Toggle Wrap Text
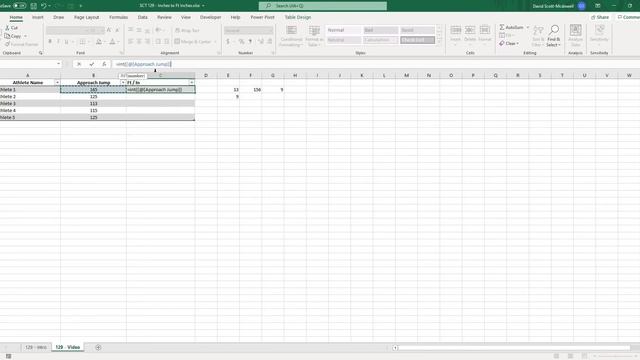Image resolution: width=640 pixels, height=360 pixels. coord(187,30)
